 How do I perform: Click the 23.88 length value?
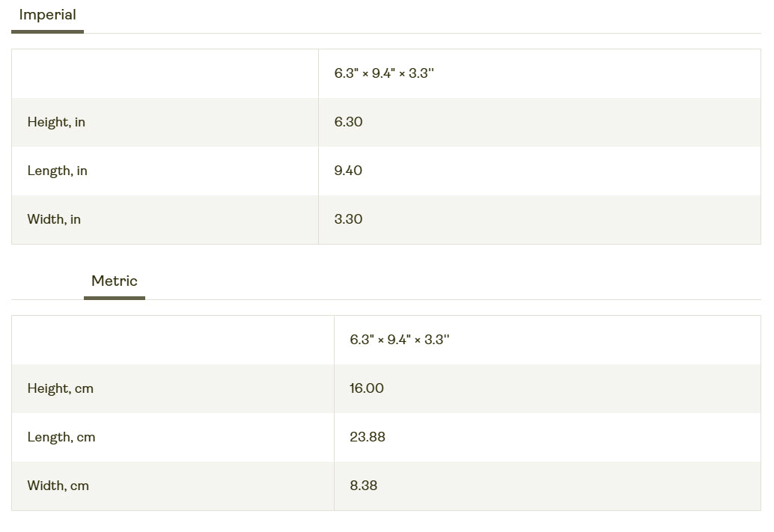(368, 437)
